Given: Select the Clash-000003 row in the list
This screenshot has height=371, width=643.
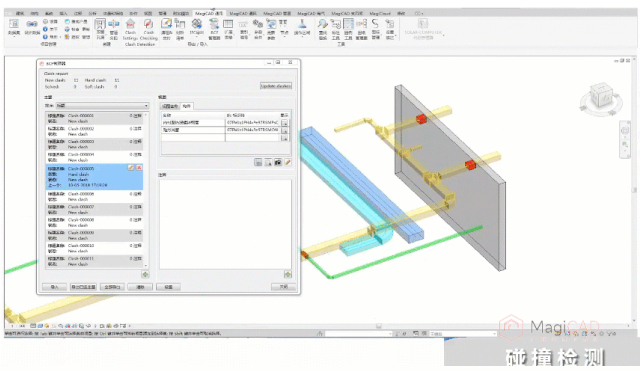Looking at the screenshot, I should [95, 144].
